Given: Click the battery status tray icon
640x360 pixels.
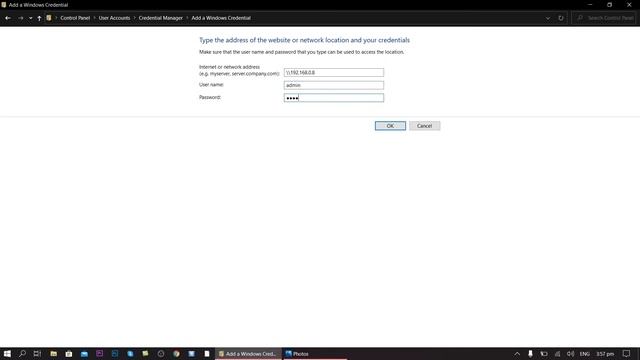Looking at the screenshot, I should (x=544, y=353).
